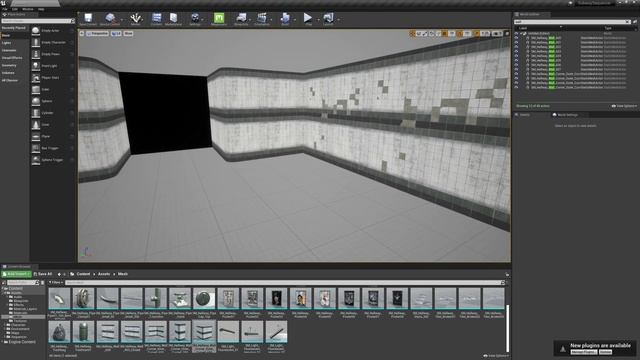This screenshot has width=640, height=360.
Task: Toggle grid snapping in viewport toolbar
Action: (x=445, y=33)
